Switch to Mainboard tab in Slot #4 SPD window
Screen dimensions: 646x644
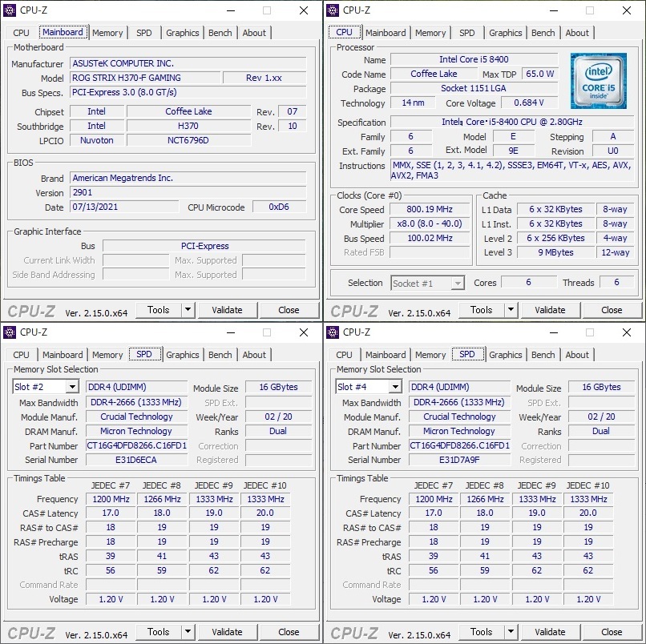click(386, 355)
